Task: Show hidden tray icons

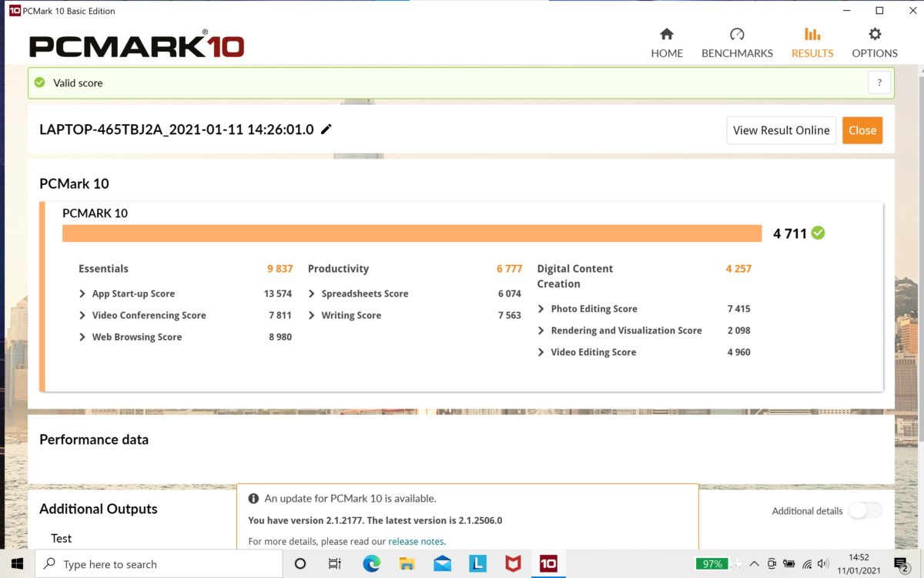Action: click(754, 563)
